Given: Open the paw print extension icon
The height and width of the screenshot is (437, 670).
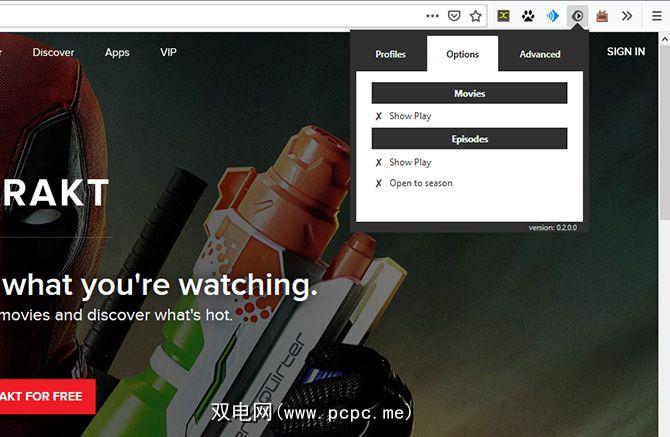Looking at the screenshot, I should (528, 16).
